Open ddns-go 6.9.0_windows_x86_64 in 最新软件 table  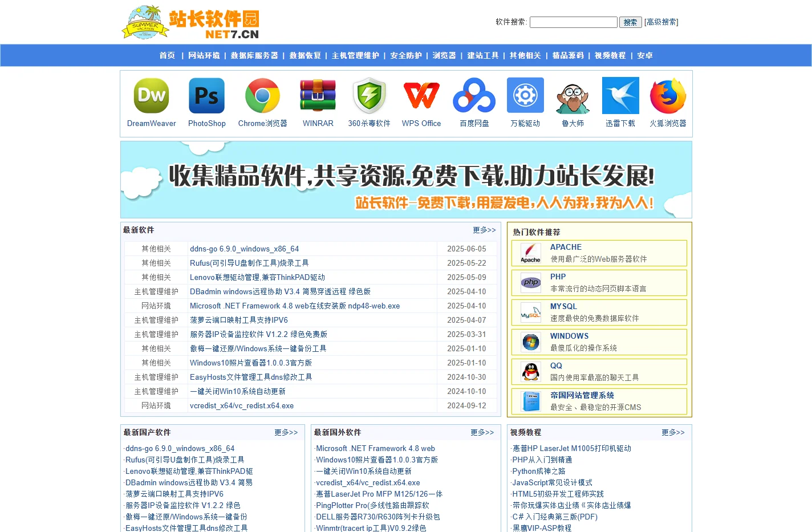point(244,249)
